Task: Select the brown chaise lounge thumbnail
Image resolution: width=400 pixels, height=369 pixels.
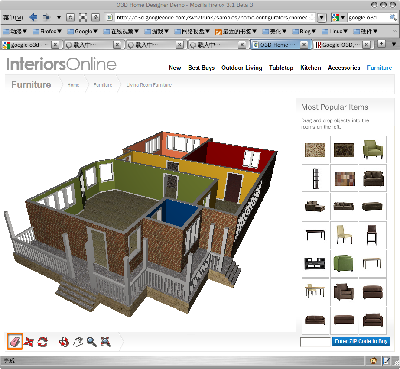Action: [x=315, y=206]
